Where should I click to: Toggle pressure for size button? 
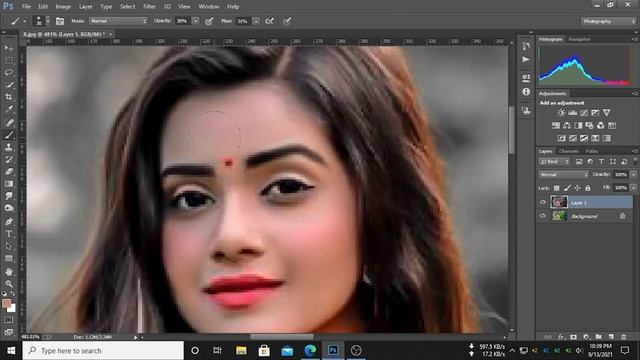coord(287,21)
